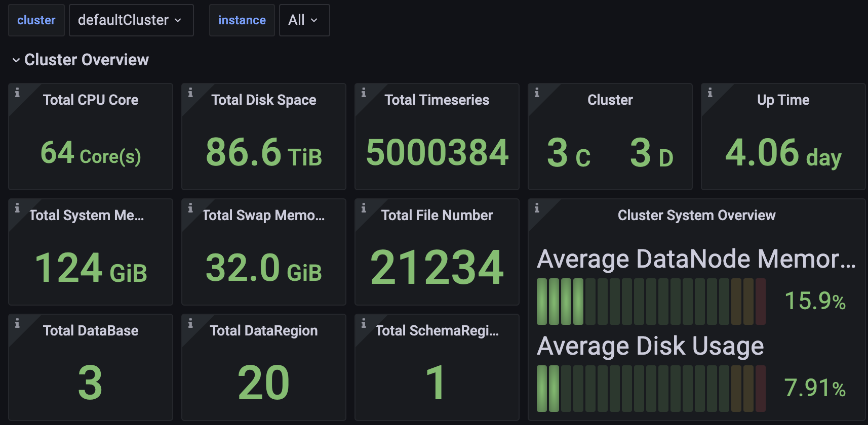Click the Average DataNode Memory bar gauge
This screenshot has width=868, height=425.
pyautogui.click(x=651, y=301)
